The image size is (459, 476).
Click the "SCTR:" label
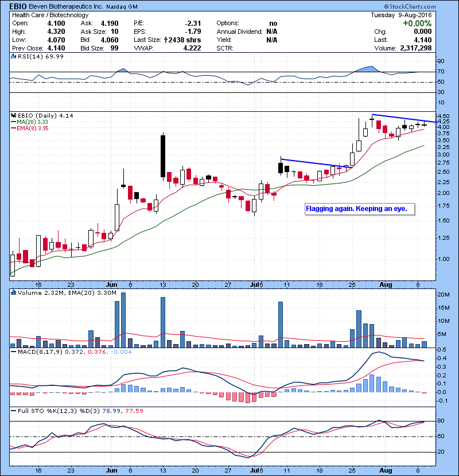click(x=225, y=48)
